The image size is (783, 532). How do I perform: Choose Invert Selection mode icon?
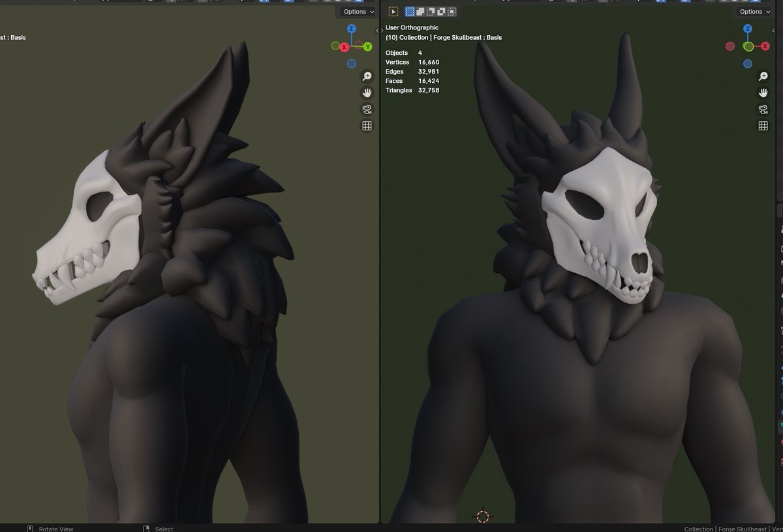point(441,11)
